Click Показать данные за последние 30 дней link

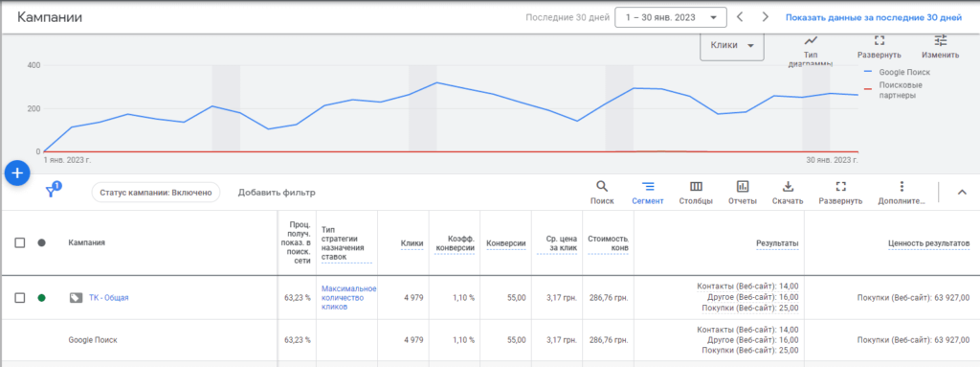click(x=874, y=17)
